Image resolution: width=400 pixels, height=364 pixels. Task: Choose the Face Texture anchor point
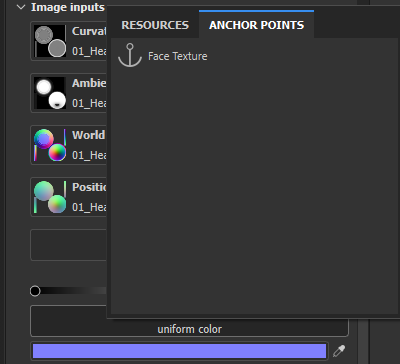click(178, 56)
